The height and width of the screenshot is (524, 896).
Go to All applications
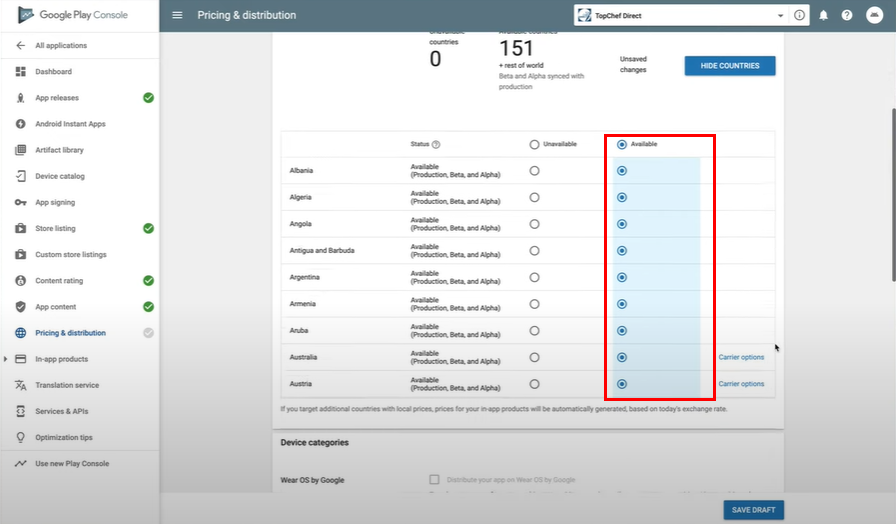61,45
